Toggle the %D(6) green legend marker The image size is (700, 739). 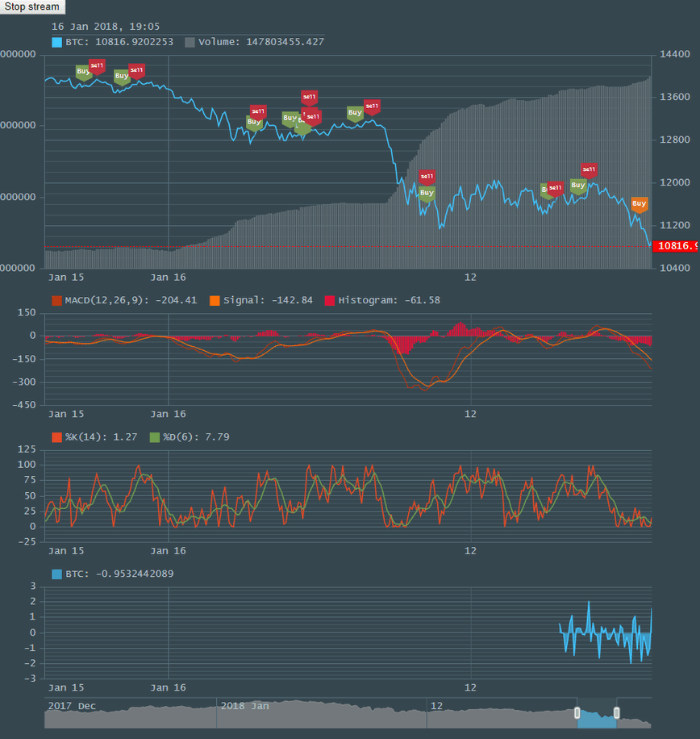155,437
